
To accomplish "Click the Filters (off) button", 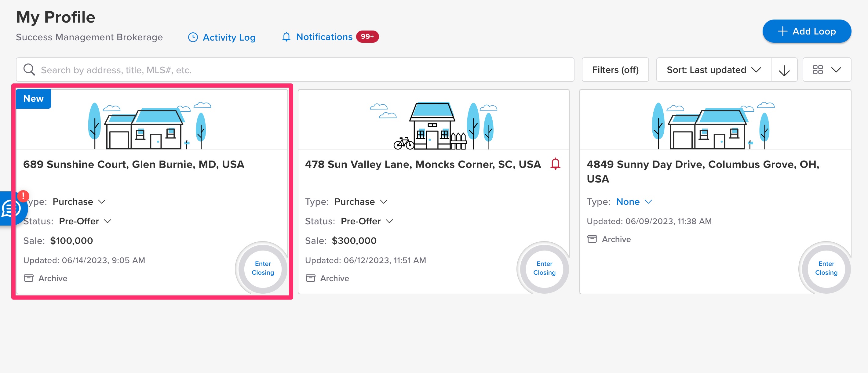I will [615, 70].
